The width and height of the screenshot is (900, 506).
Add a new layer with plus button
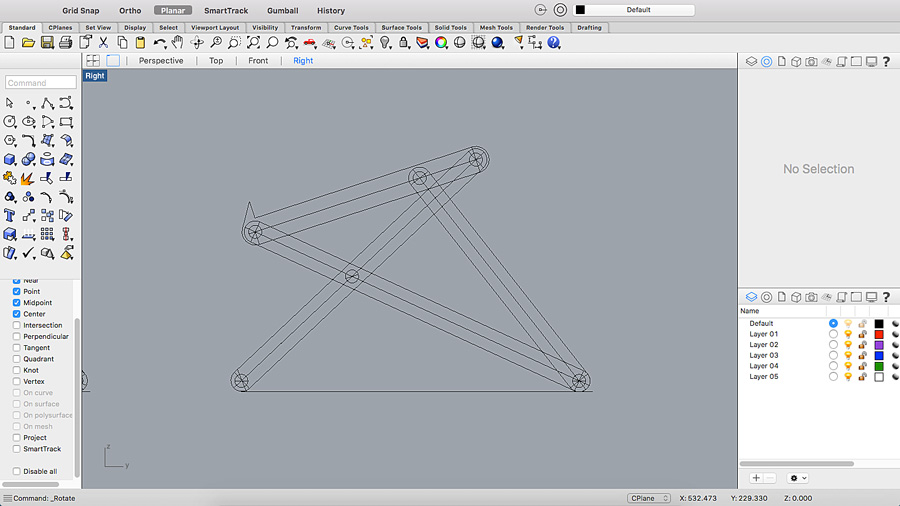click(x=756, y=478)
